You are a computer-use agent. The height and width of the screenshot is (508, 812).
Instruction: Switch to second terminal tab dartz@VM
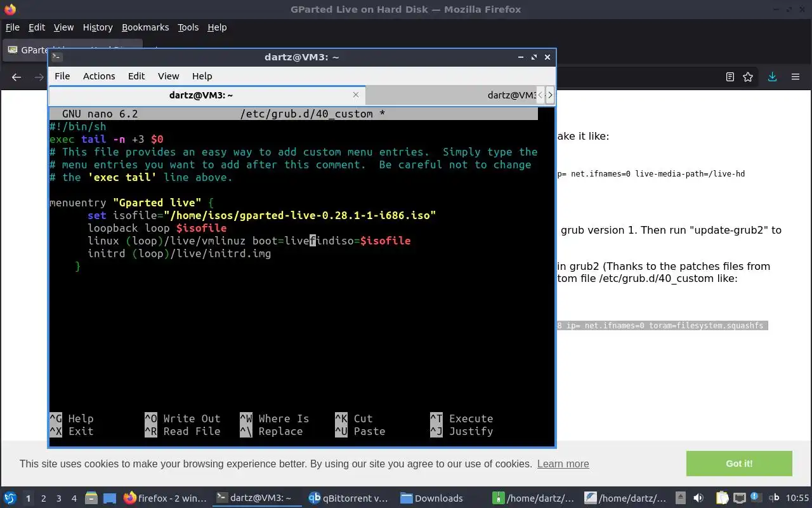(452, 95)
